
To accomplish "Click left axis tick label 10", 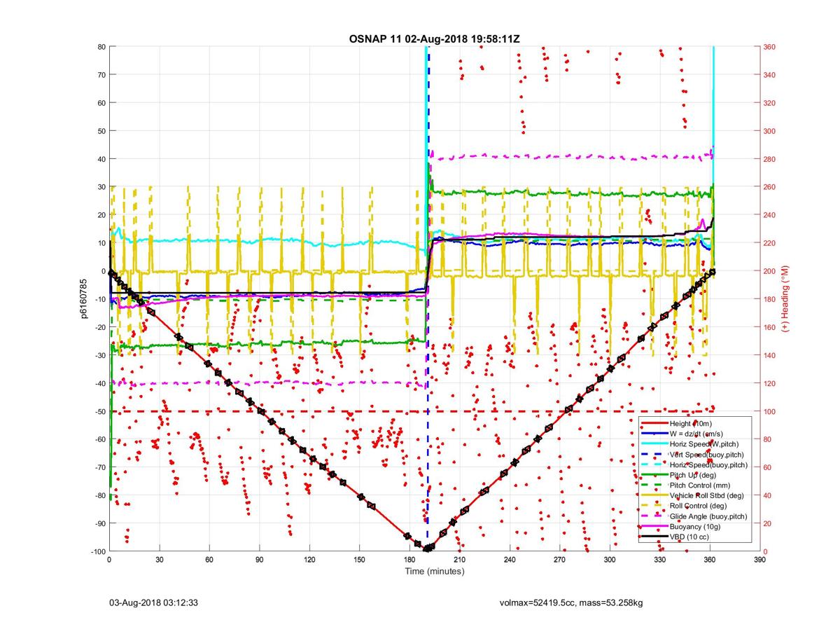I will pyautogui.click(x=101, y=243).
